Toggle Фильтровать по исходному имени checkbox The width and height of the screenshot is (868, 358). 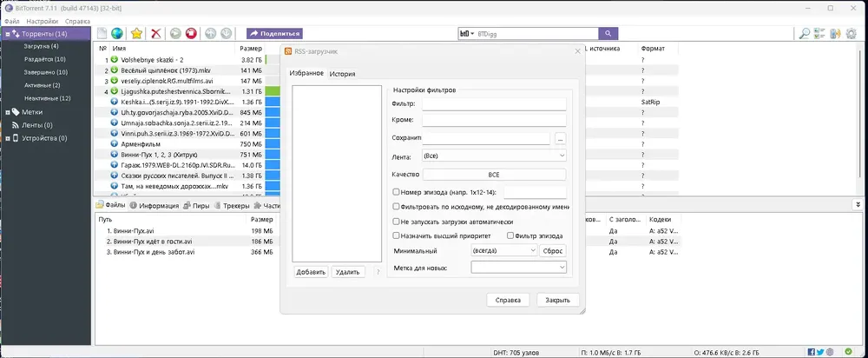point(396,206)
